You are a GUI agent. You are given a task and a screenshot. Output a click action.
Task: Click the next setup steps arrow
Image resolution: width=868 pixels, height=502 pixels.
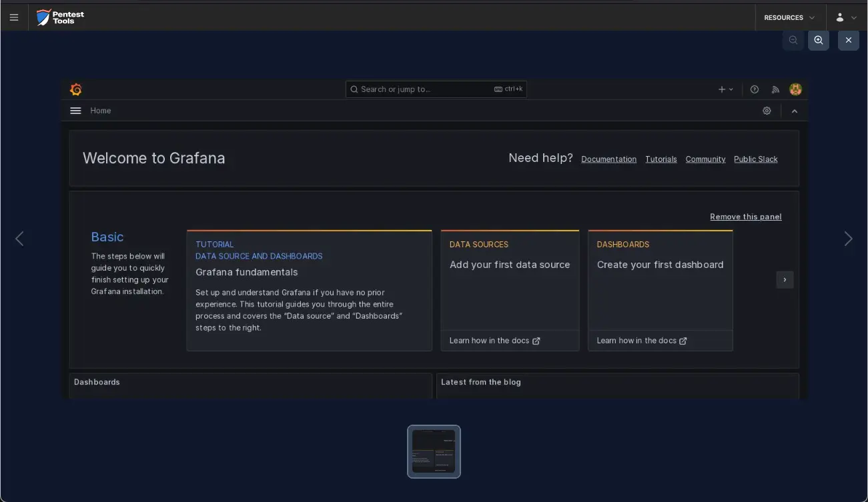tap(785, 279)
